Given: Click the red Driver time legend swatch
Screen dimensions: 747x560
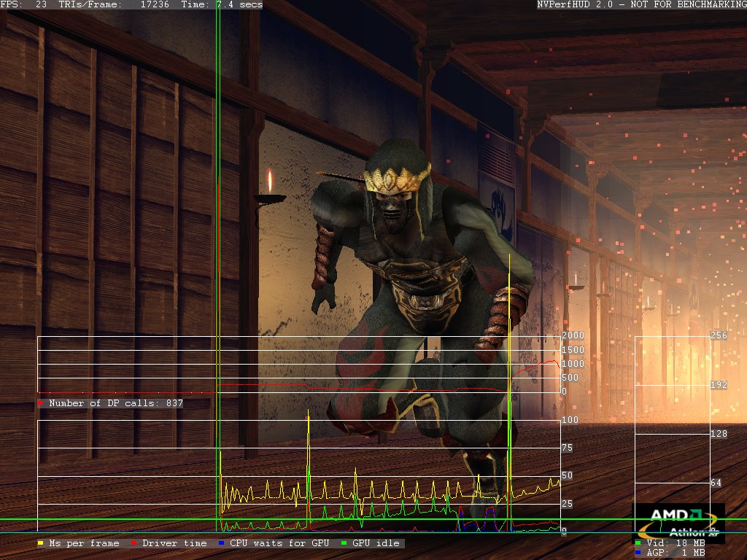Looking at the screenshot, I should click(134, 542).
